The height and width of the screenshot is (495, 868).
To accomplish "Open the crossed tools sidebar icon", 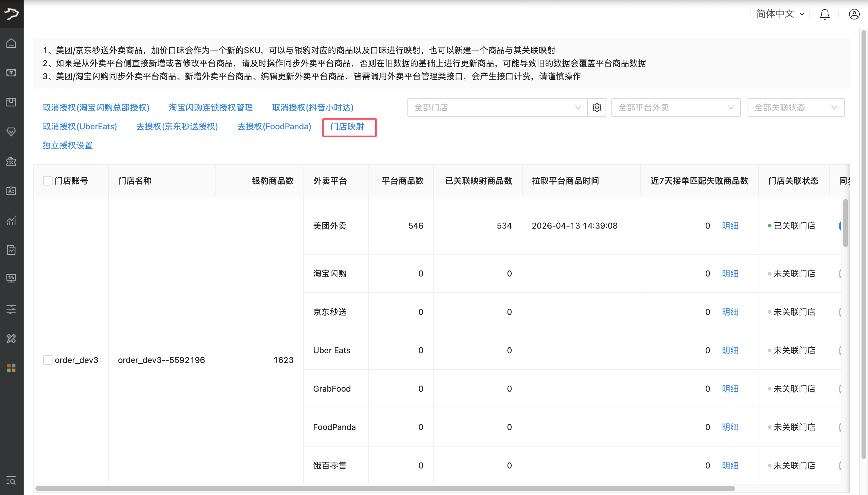I will (x=11, y=338).
